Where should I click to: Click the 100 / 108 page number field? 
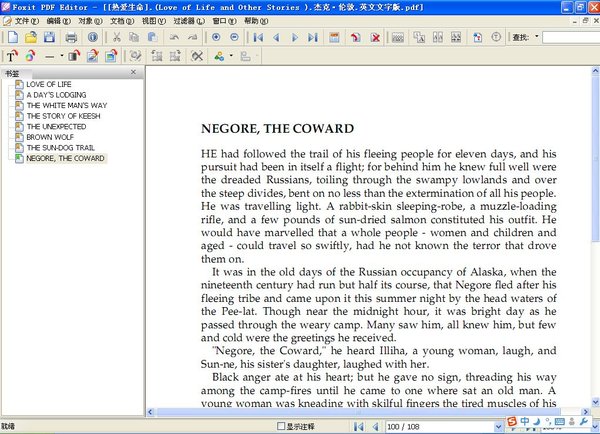pyautogui.click(x=439, y=426)
